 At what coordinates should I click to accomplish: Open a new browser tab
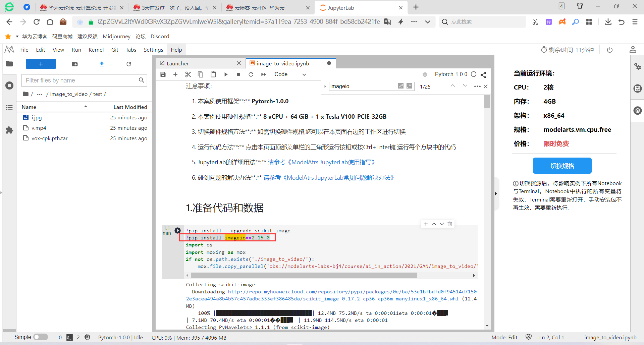(416, 7)
